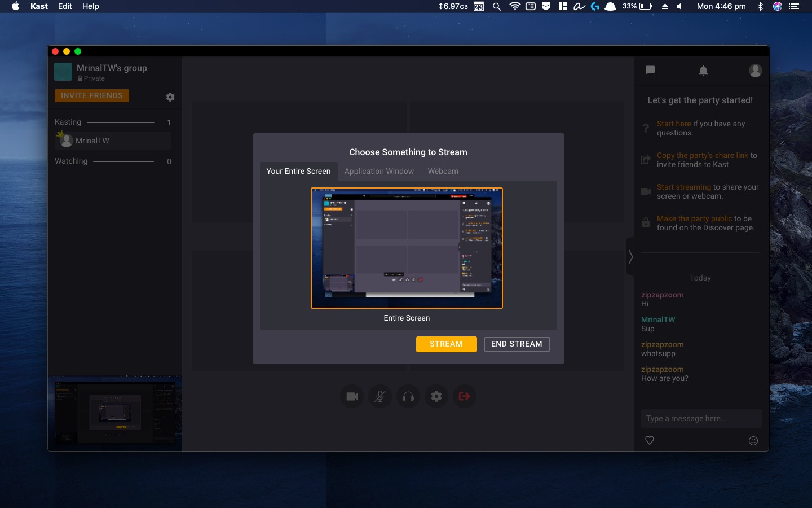
Task: Click the Private label under group name
Action: point(91,78)
